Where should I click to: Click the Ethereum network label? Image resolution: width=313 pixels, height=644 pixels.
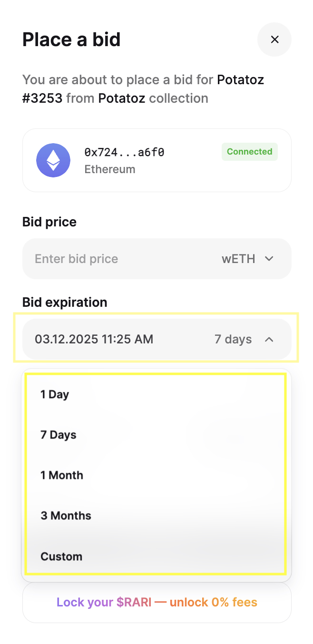pyautogui.click(x=110, y=169)
